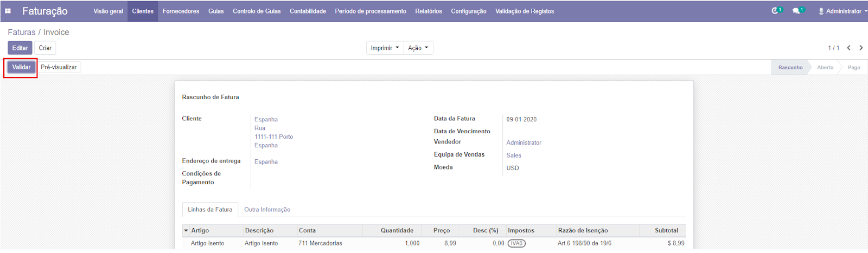The image size is (868, 253).
Task: Open the activities clock icon
Action: [x=775, y=11]
